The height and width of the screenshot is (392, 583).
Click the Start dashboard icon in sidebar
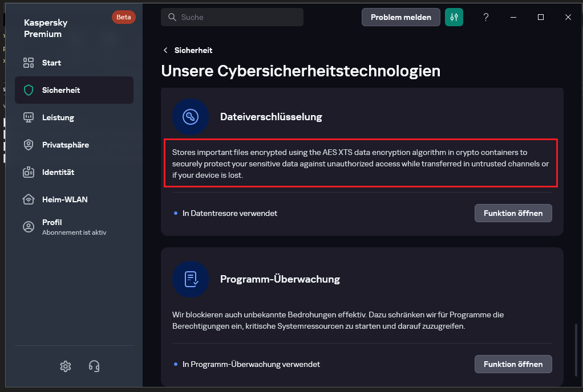29,63
